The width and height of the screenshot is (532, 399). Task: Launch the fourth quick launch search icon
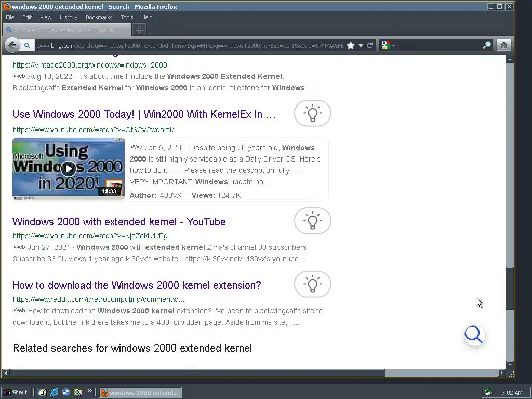[x=78, y=393]
